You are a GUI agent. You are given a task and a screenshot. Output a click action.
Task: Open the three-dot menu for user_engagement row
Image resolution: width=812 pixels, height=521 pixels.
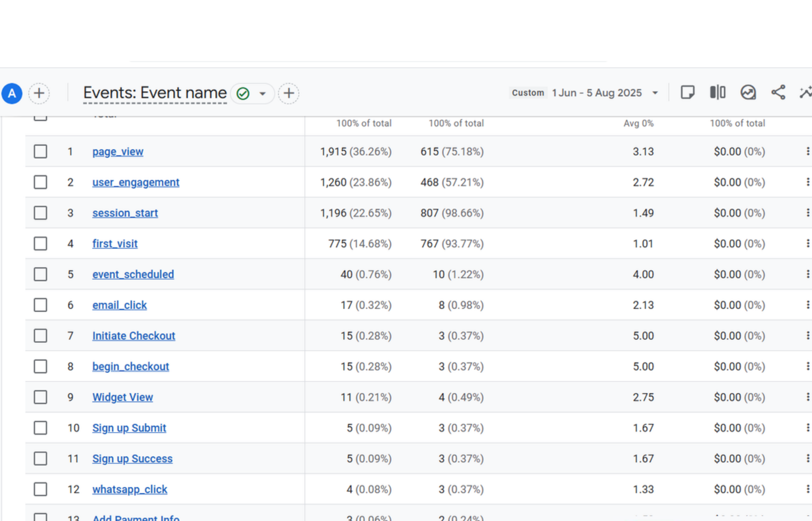point(808,182)
